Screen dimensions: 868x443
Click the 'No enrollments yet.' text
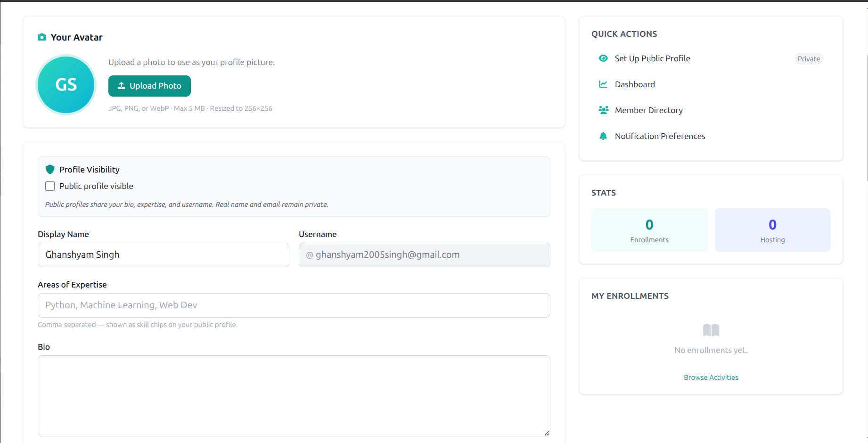711,350
